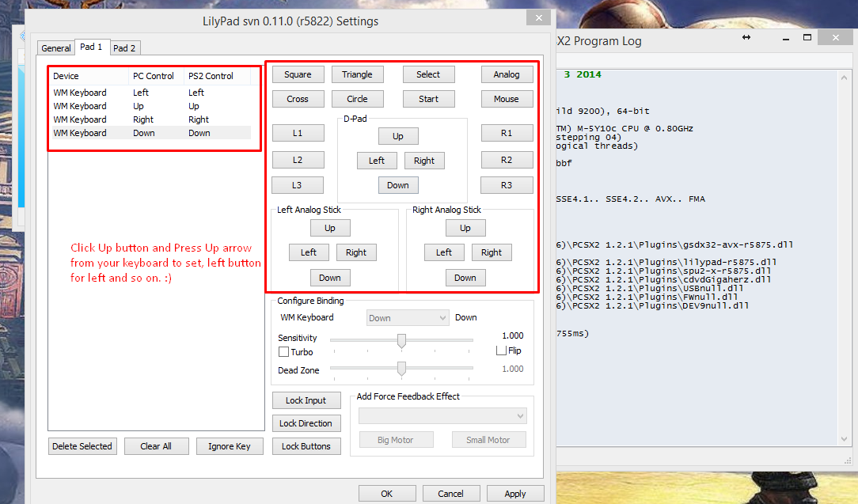Click the Lock Input button

306,400
